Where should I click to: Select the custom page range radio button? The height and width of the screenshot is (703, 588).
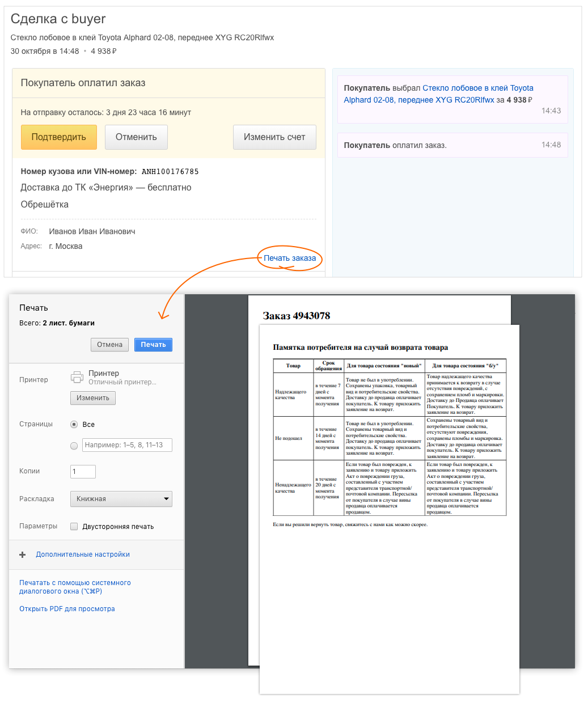[x=74, y=446]
